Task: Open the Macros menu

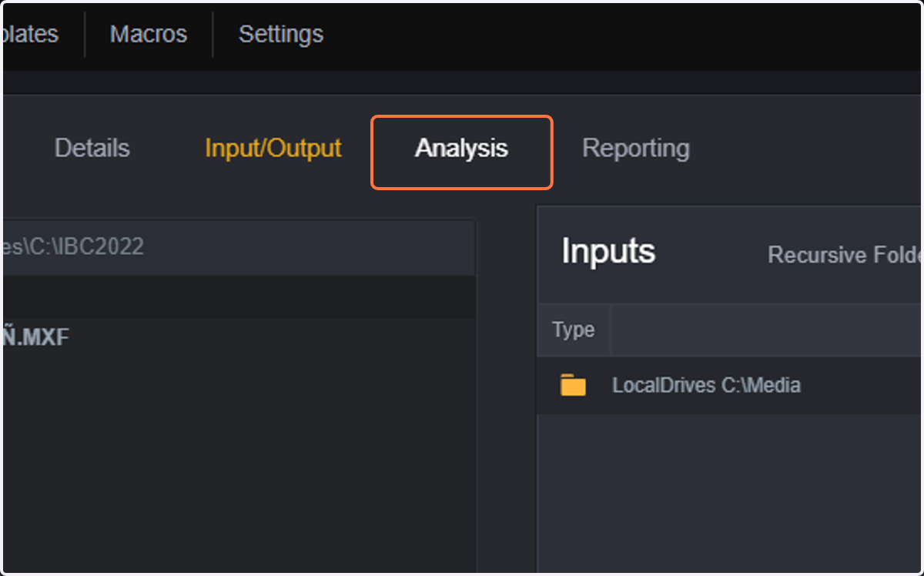Action: [x=148, y=35]
